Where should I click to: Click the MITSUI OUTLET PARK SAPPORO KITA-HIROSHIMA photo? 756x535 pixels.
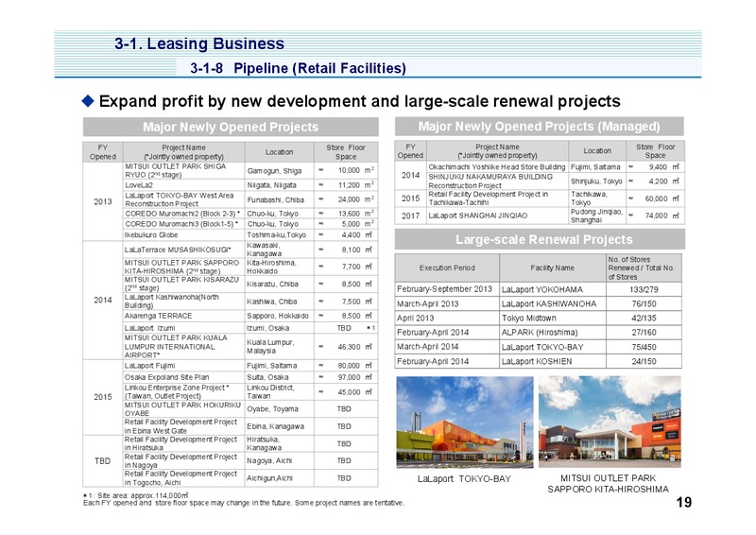(610, 423)
